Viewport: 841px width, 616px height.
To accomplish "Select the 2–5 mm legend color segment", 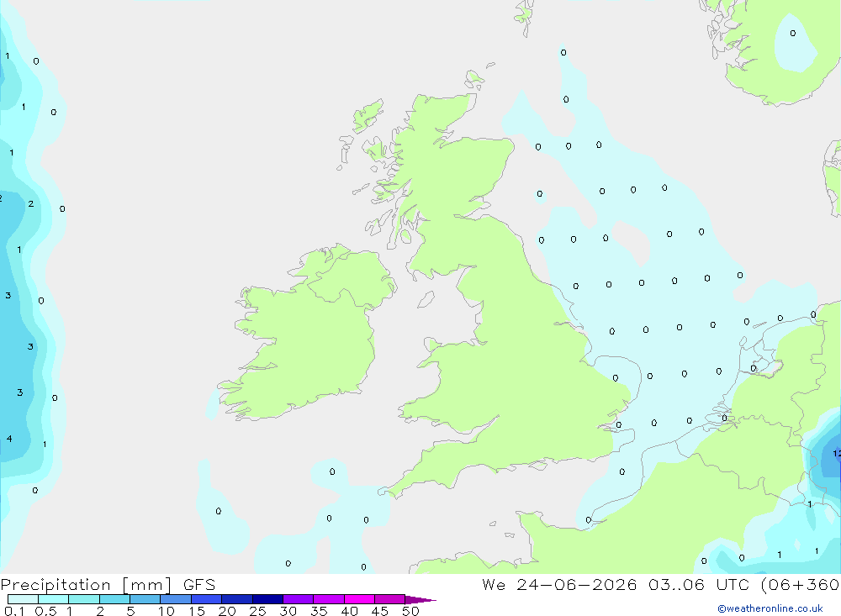I will (x=114, y=599).
